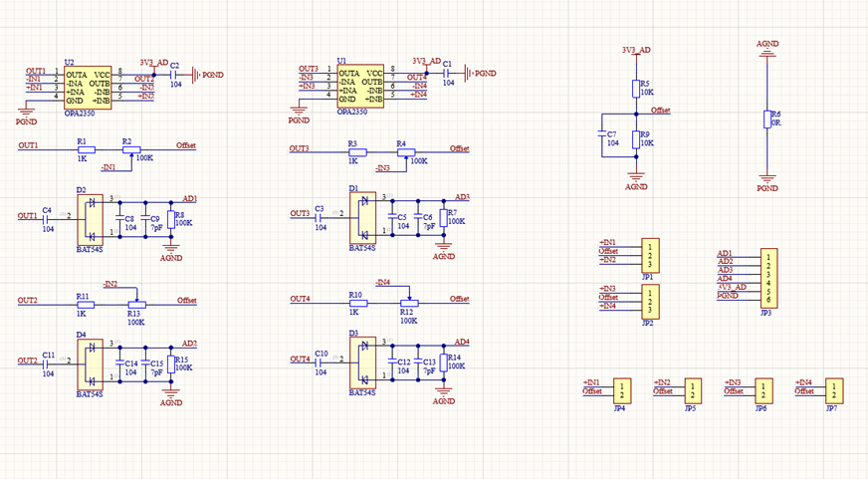
Task: Click the AD1 net label near R8
Action: pyautogui.click(x=190, y=198)
